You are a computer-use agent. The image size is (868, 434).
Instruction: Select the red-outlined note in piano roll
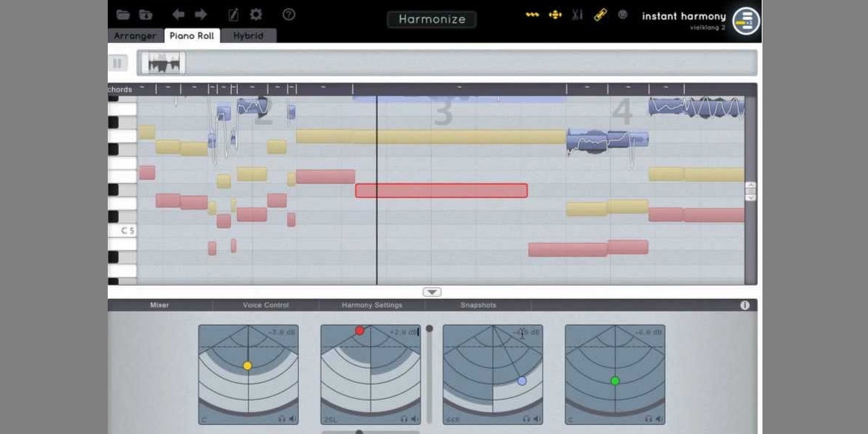tap(441, 190)
